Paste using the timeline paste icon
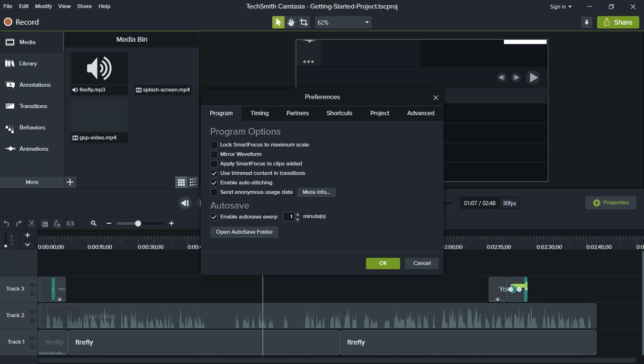Image resolution: width=644 pixels, height=364 pixels. tap(57, 223)
